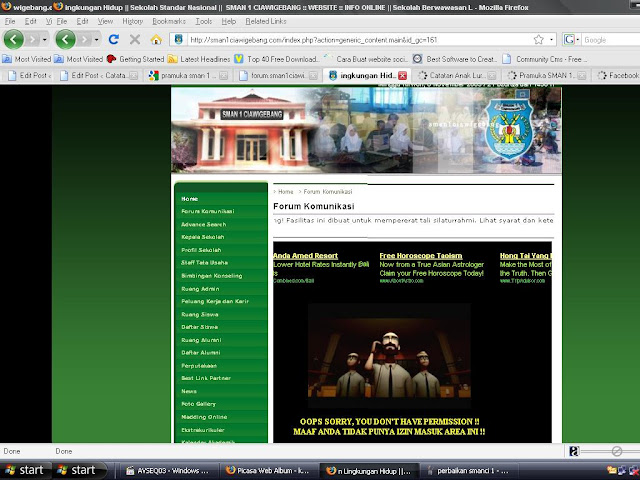The image size is (640, 480).
Task: Open the search engine selector dropdown
Action: (578, 40)
